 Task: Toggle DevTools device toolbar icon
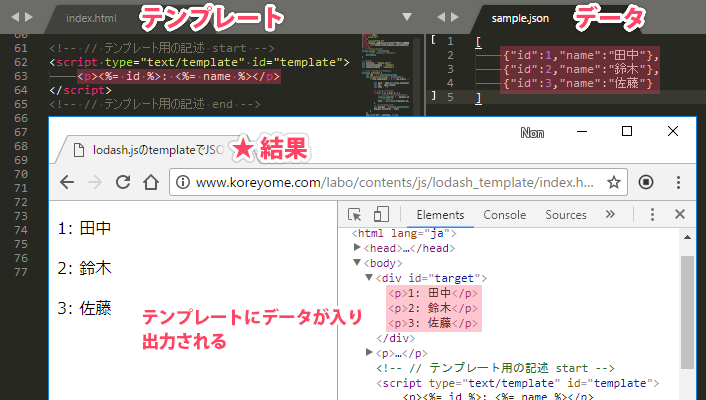click(x=381, y=214)
